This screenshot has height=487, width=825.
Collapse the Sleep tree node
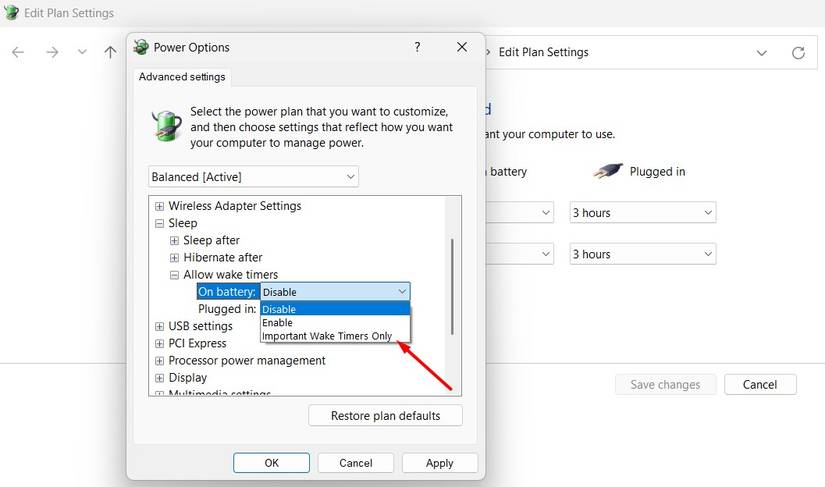click(x=159, y=223)
